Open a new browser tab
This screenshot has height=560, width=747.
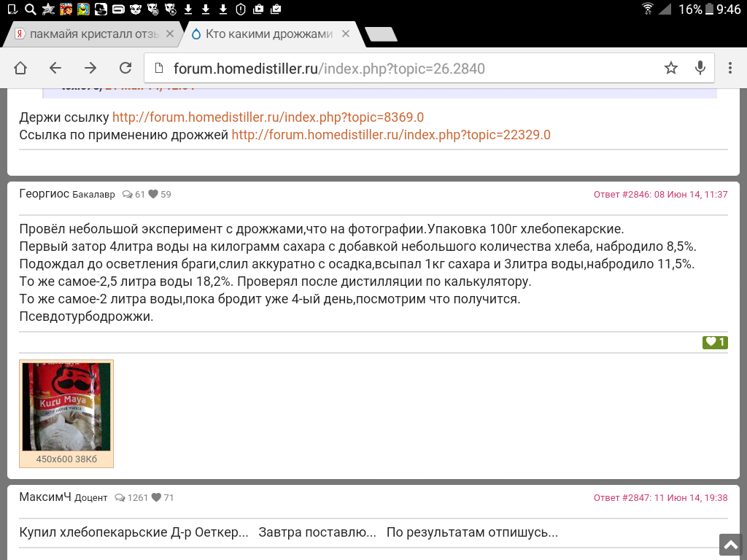(x=381, y=34)
